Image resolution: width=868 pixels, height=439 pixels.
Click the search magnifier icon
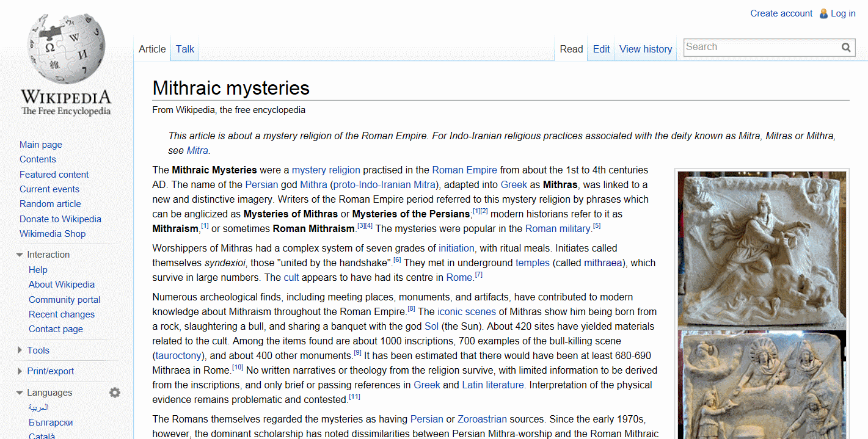[846, 47]
